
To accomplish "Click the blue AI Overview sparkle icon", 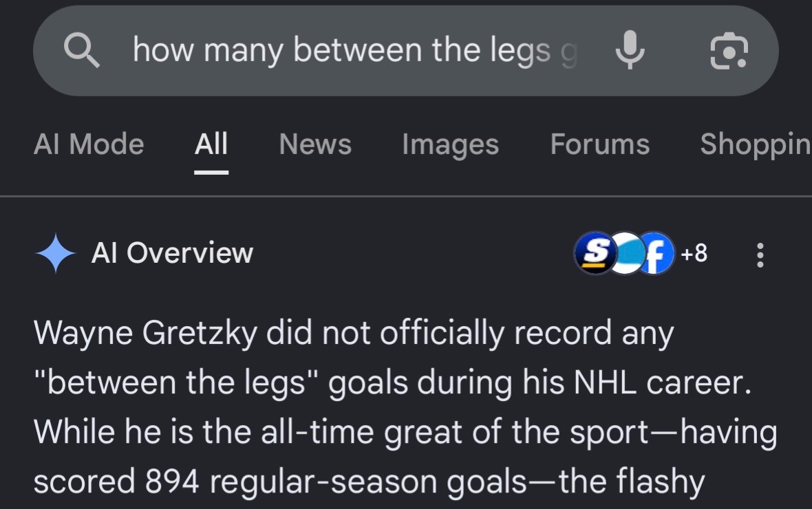I will click(56, 252).
